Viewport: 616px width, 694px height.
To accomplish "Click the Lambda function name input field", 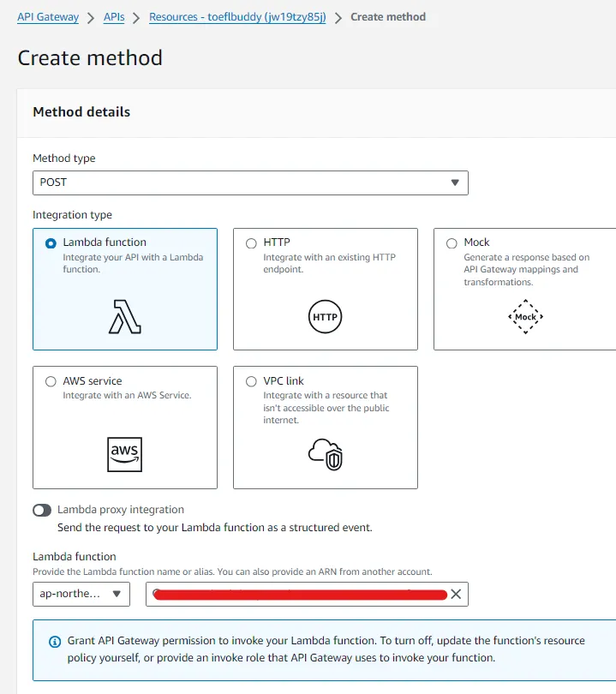I will (296, 594).
